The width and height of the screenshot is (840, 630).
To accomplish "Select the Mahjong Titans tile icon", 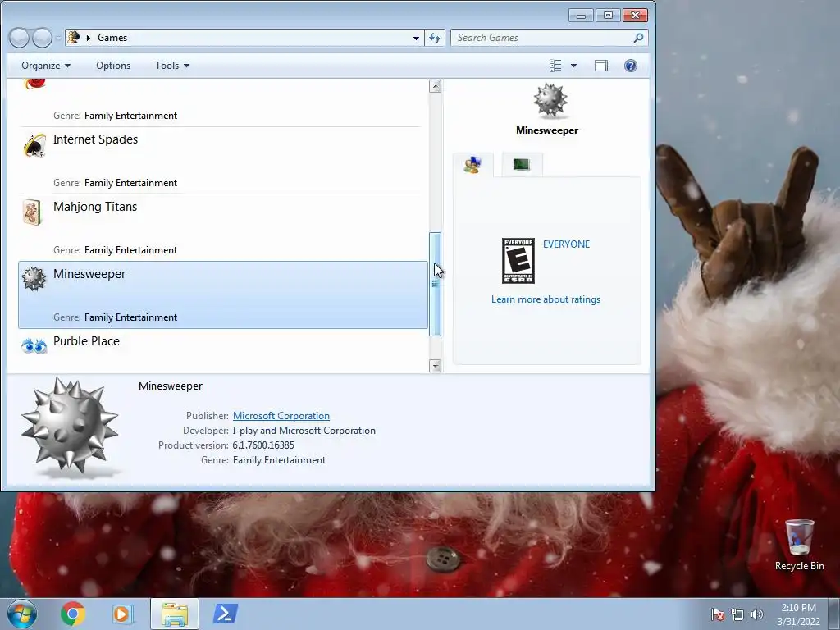I will pos(32,212).
